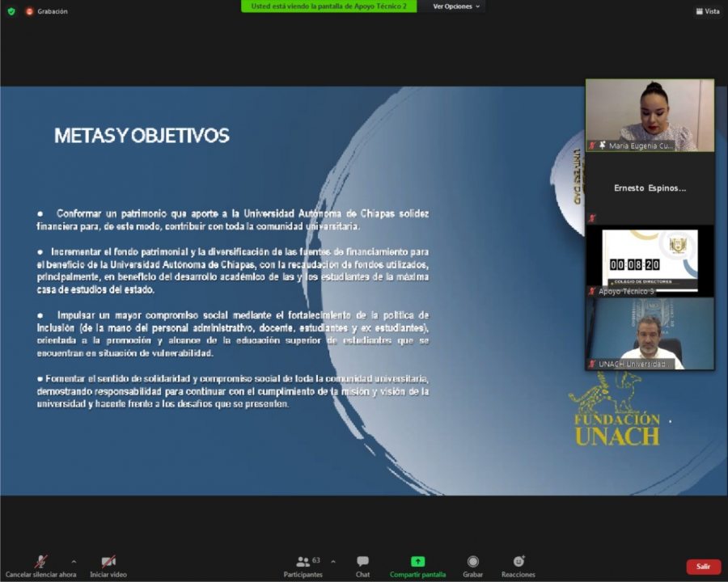Click muted mic icon on María Eugenia tile
This screenshot has width=728, height=582.
tap(592, 145)
